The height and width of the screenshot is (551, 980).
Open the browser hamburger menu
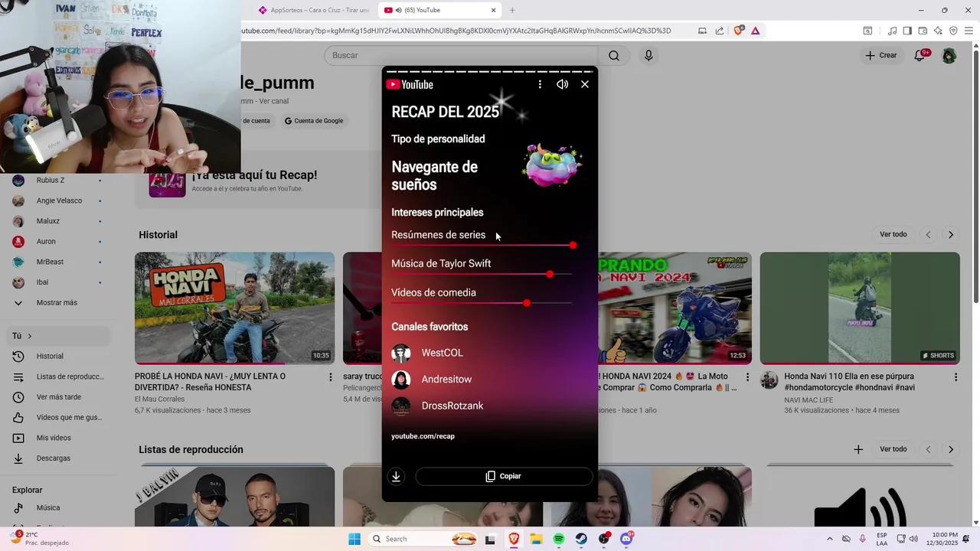969,31
